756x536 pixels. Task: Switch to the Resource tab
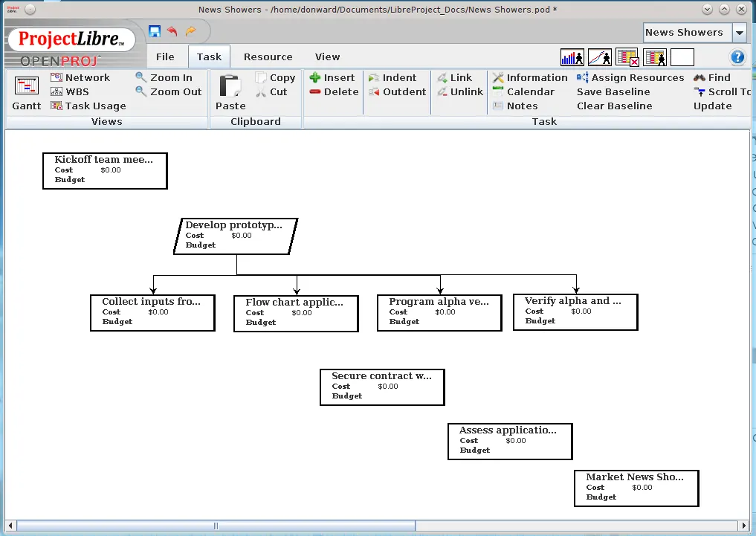click(268, 57)
